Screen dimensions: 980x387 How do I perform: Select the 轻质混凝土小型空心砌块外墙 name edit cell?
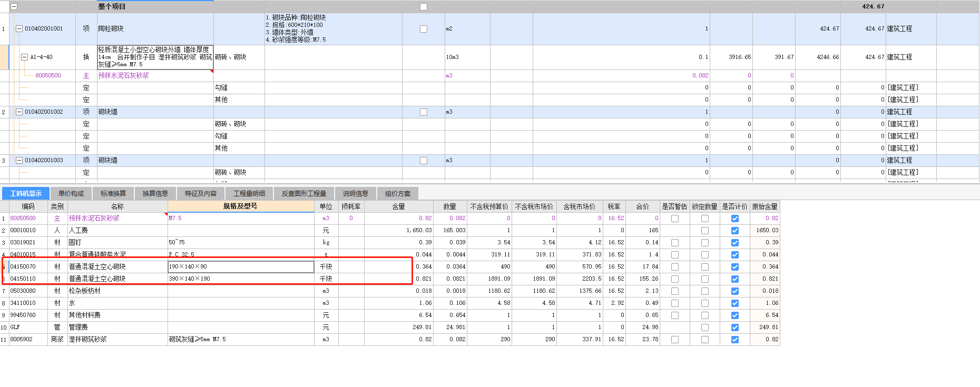[155, 57]
